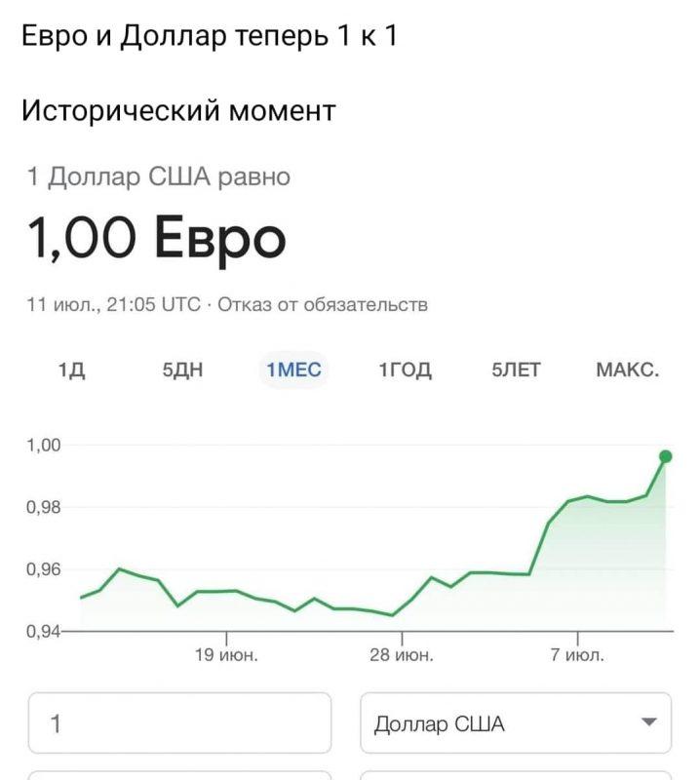700x780 pixels.
Task: Click the headline Евро и Доллар теперь 1 к 1
Action: 210,37
